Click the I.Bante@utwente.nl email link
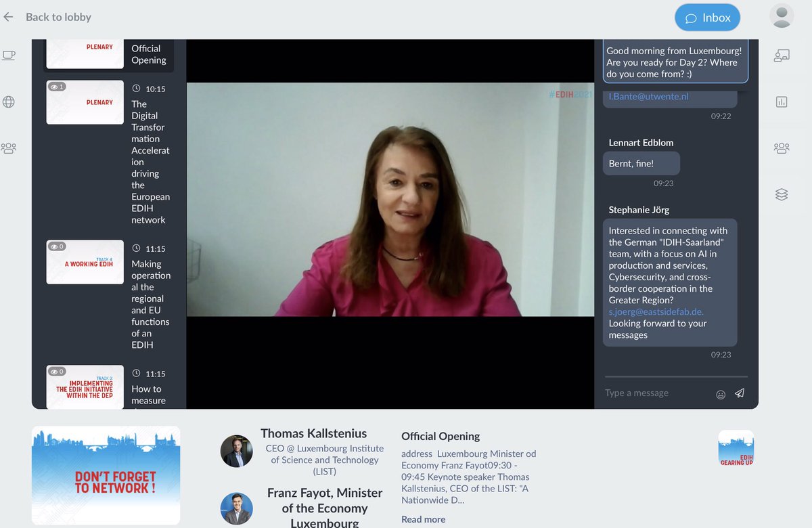 tap(648, 97)
